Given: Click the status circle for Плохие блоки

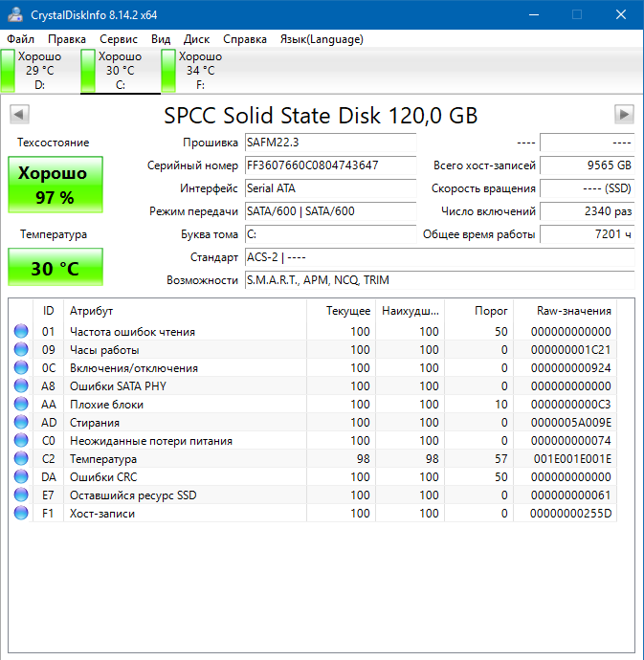Looking at the screenshot, I should pyautogui.click(x=21, y=405).
